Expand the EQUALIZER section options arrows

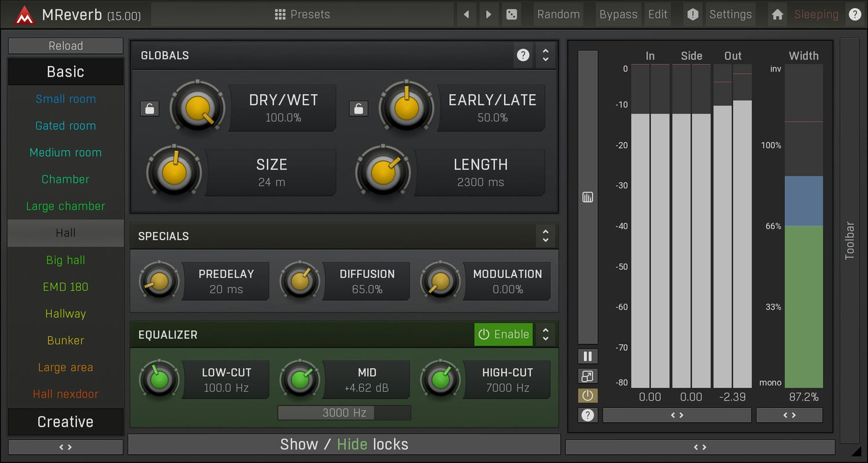[545, 335]
